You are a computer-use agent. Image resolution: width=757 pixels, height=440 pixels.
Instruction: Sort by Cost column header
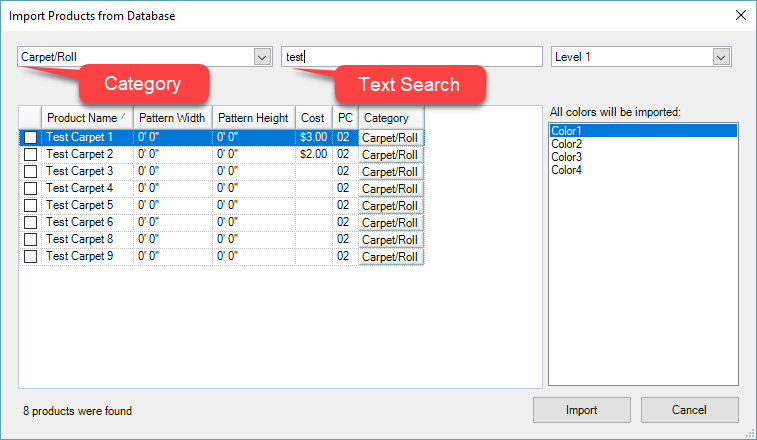pyautogui.click(x=313, y=118)
